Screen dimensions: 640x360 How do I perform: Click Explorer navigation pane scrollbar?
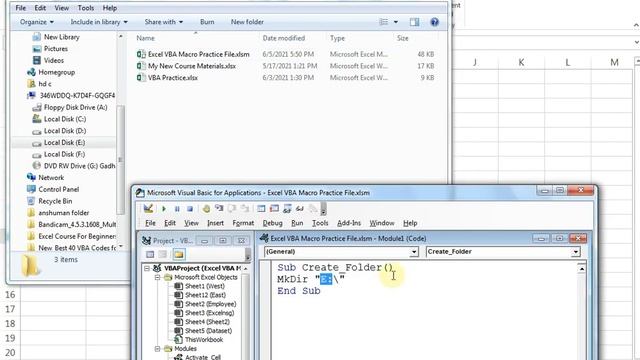120,159
